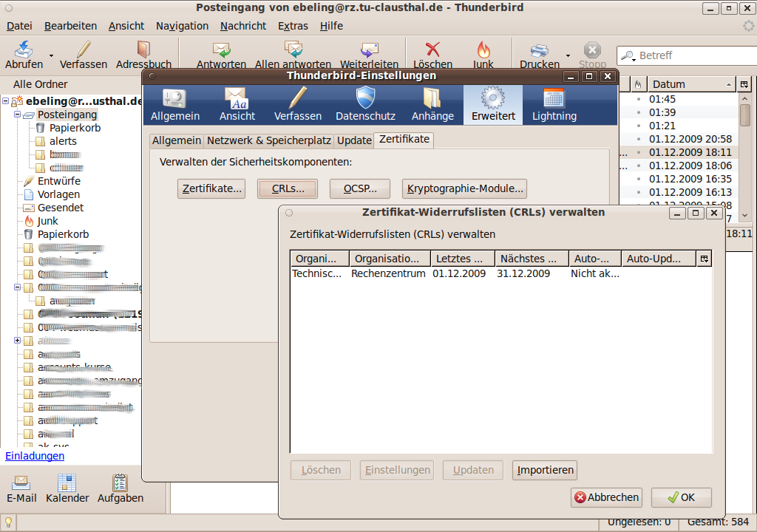Select Ansicht settings category icon
The image size is (757, 532).
coord(237,105)
